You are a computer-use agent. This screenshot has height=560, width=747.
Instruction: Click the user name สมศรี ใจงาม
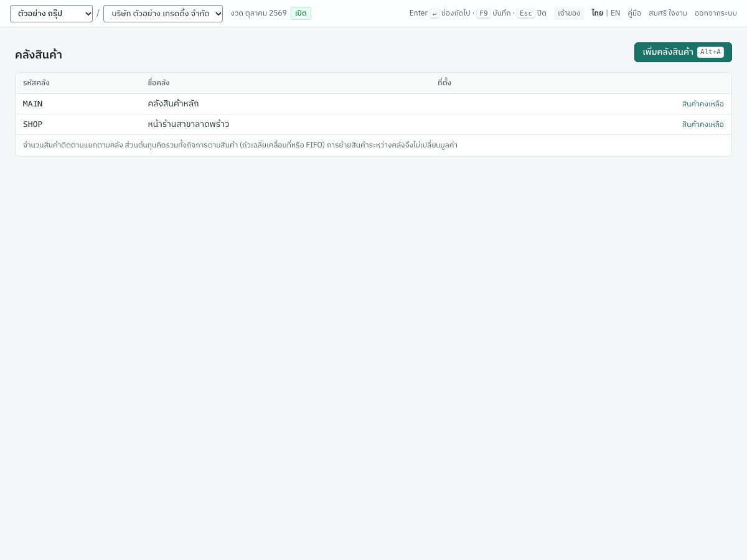(x=668, y=13)
